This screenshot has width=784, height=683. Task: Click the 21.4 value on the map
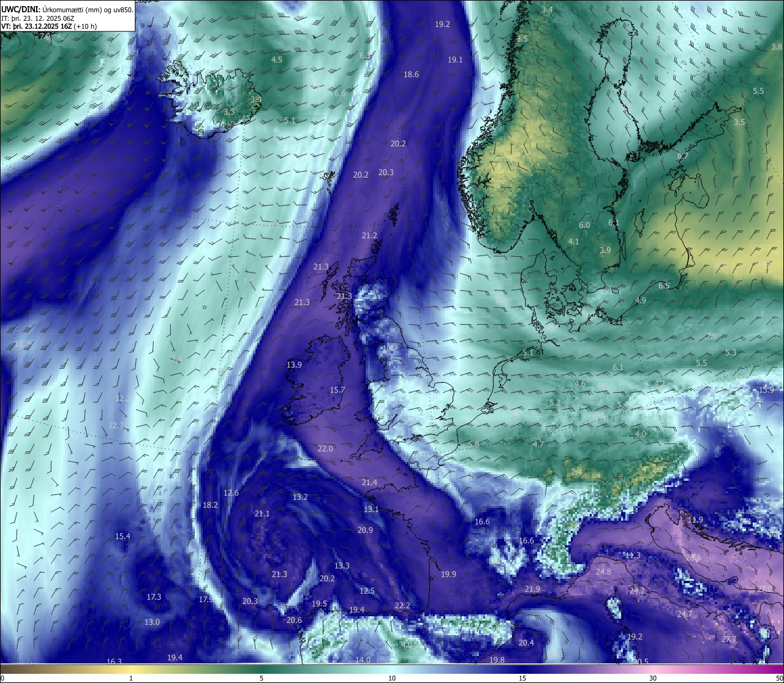click(369, 483)
